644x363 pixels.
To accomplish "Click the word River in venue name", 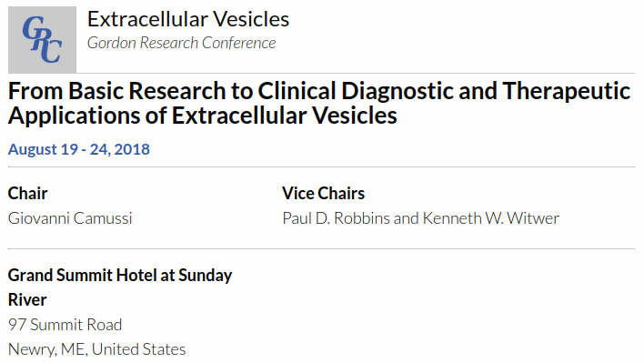I will point(27,299).
